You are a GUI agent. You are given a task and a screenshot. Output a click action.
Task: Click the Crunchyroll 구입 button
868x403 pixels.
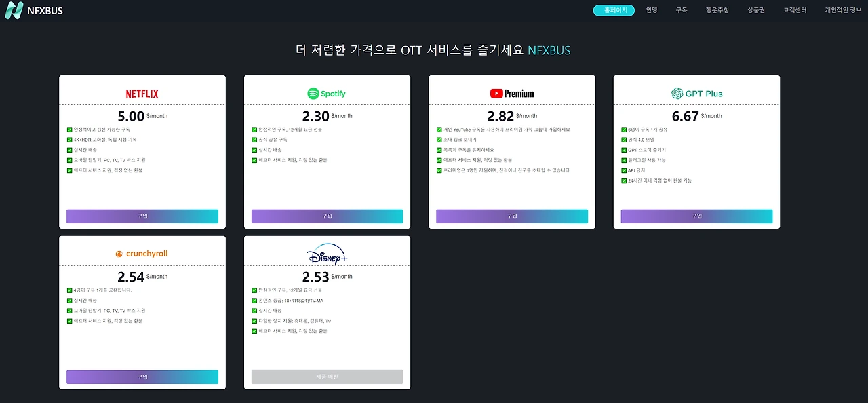[142, 377]
